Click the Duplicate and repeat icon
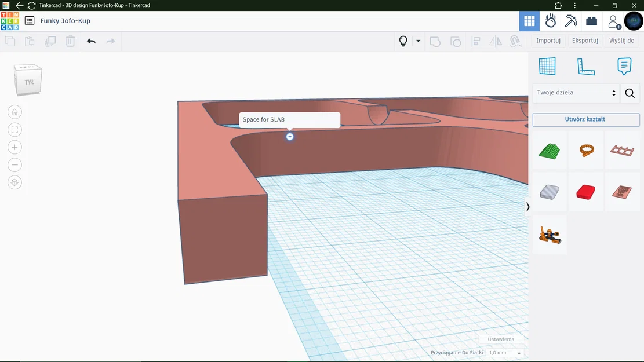Screen dimensions: 644x362 tap(50, 41)
